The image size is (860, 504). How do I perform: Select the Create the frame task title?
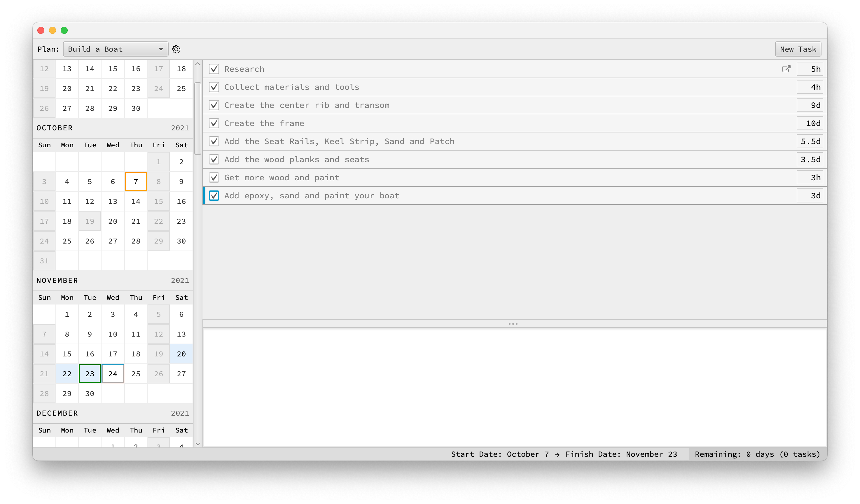click(x=264, y=123)
